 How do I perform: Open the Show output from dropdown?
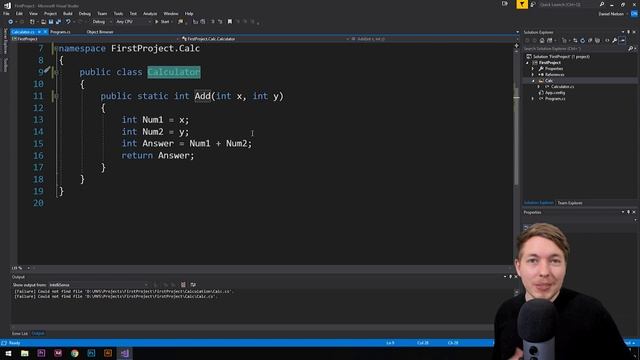click(x=98, y=284)
